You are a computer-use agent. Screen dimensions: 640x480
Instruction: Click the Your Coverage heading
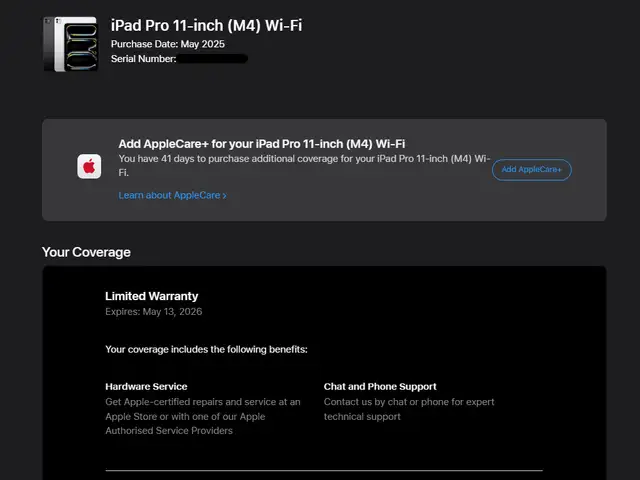(x=86, y=252)
